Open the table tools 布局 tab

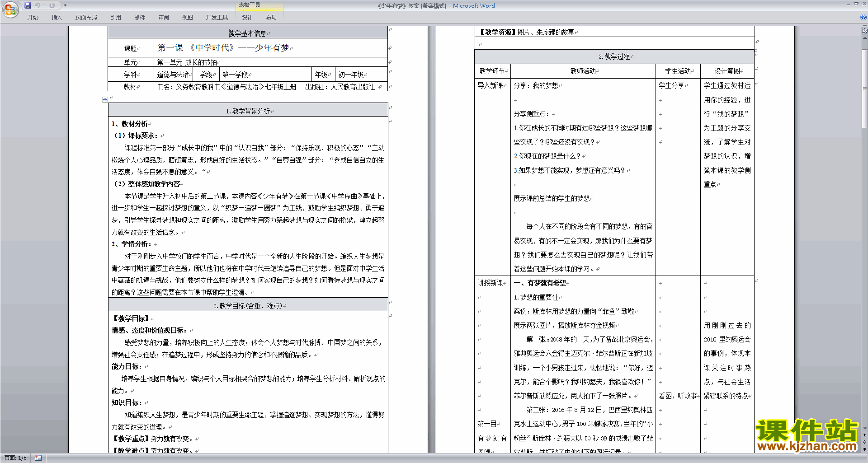pos(271,18)
